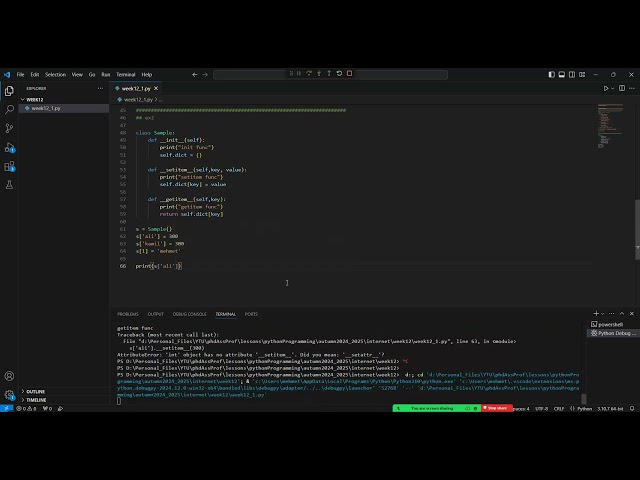Open the Explorer view in activity bar
This screenshot has width=640, height=480.
9,91
